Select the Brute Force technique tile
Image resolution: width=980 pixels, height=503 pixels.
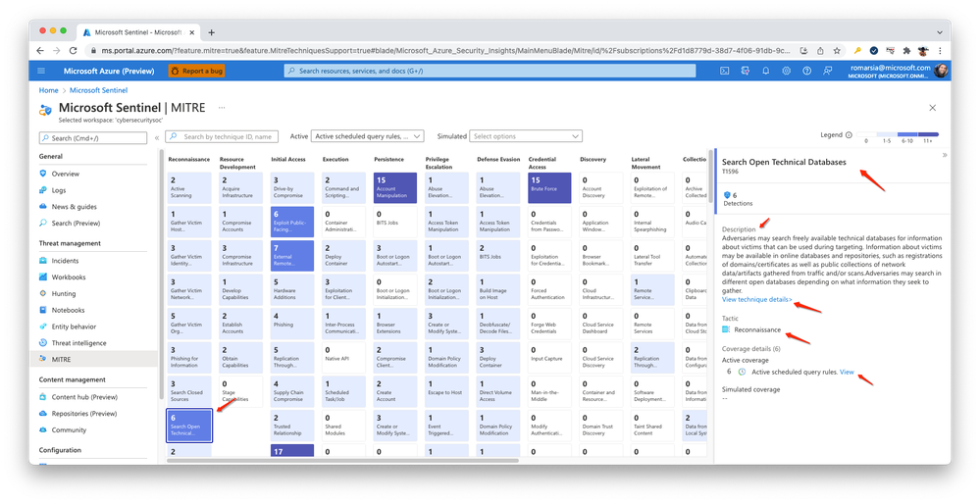[x=549, y=187]
